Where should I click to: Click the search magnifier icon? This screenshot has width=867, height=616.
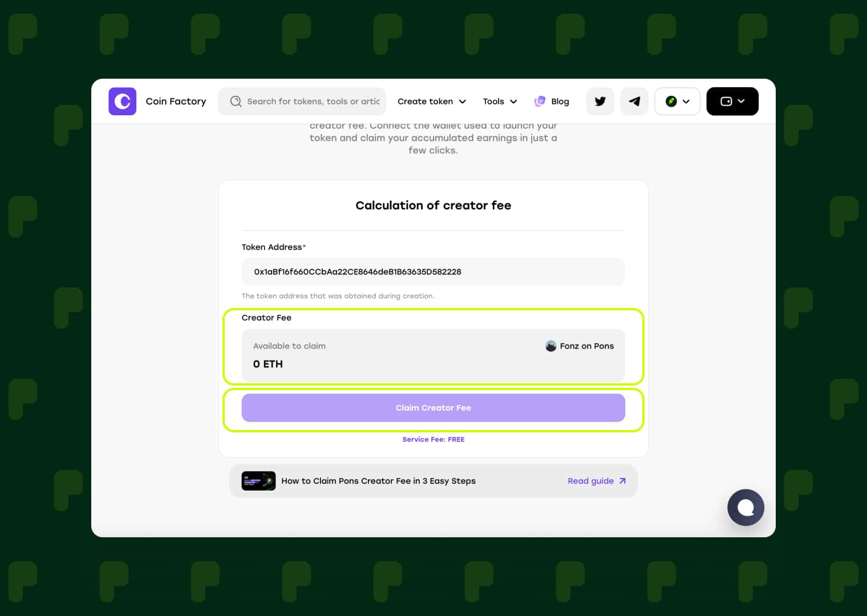[236, 102]
